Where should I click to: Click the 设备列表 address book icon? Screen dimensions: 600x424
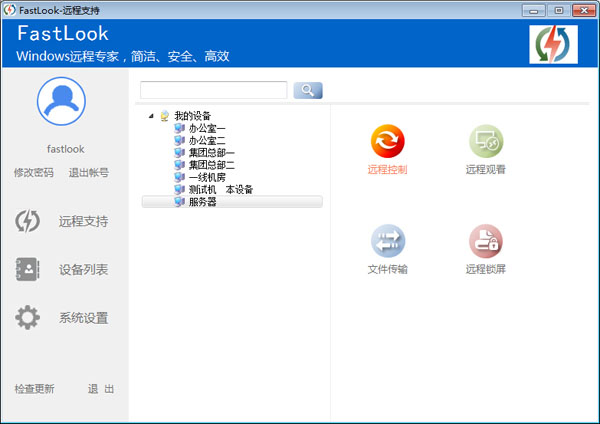pyautogui.click(x=27, y=269)
